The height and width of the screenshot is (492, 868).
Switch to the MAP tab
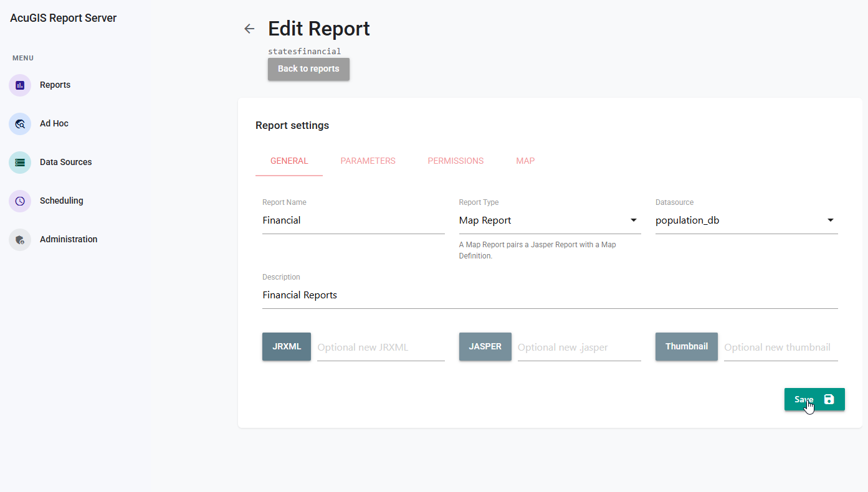(x=525, y=161)
